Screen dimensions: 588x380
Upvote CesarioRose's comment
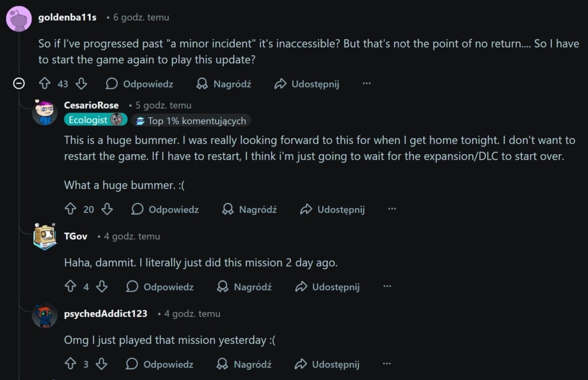[x=71, y=209]
